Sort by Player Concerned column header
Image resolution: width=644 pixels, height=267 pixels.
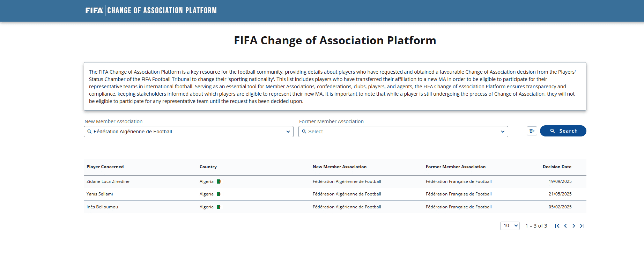point(105,167)
